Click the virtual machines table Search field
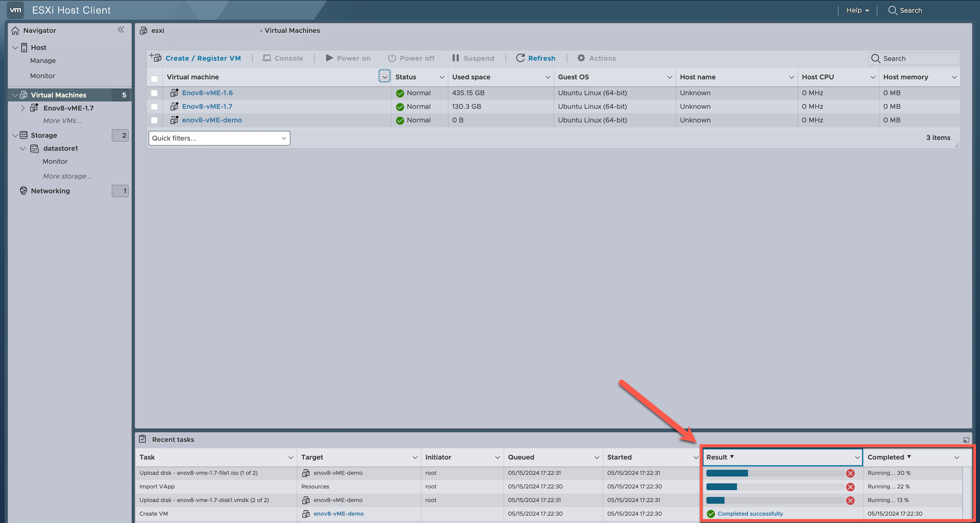The width and height of the screenshot is (980, 523). coord(913,59)
